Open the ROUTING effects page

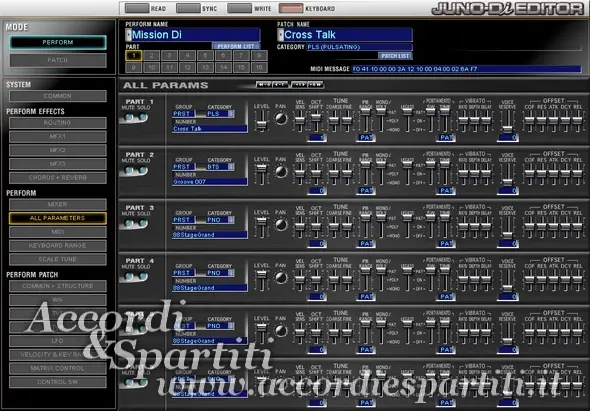[58, 123]
